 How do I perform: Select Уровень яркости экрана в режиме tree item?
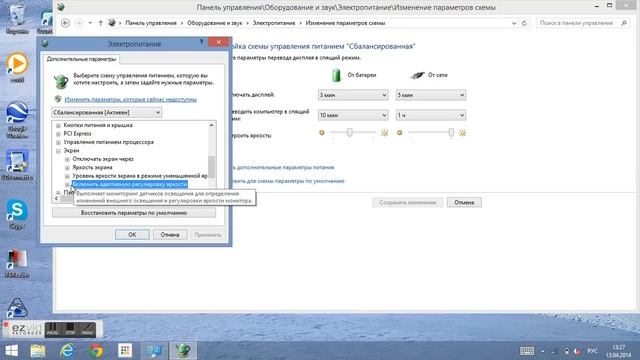point(140,176)
